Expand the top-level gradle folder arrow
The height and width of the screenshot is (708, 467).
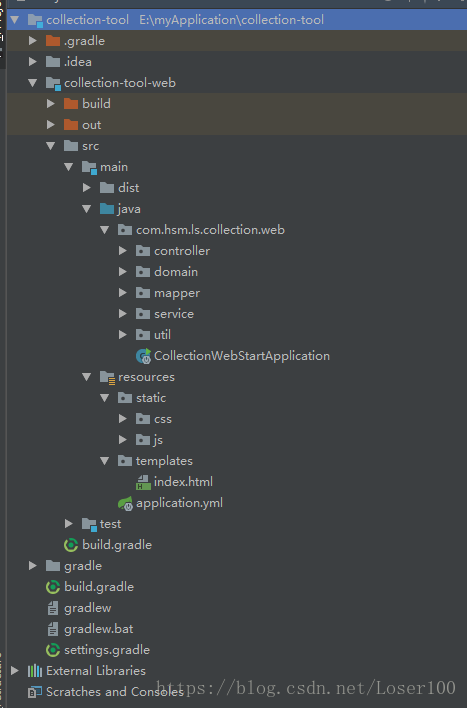click(x=33, y=565)
